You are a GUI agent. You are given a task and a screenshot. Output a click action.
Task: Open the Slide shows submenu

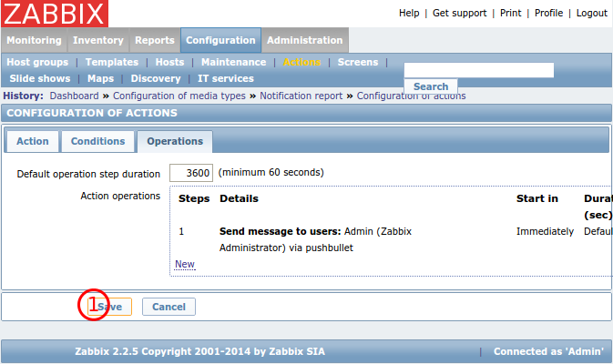[x=40, y=78]
